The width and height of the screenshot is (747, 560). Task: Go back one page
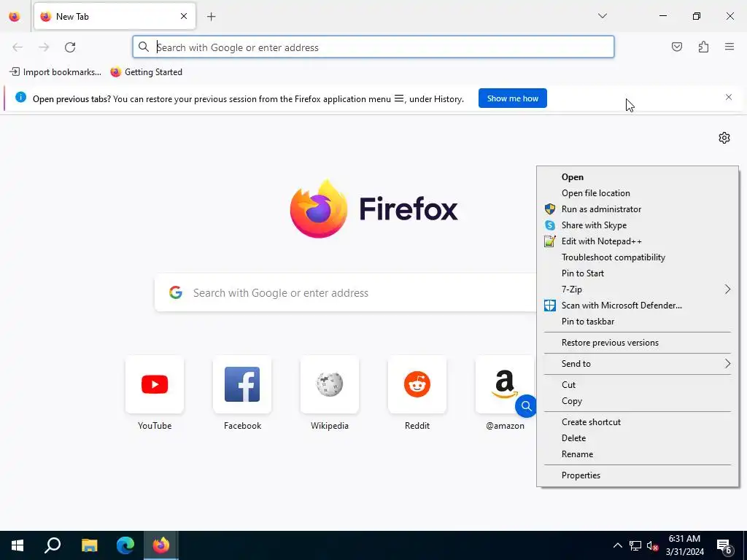point(18,47)
